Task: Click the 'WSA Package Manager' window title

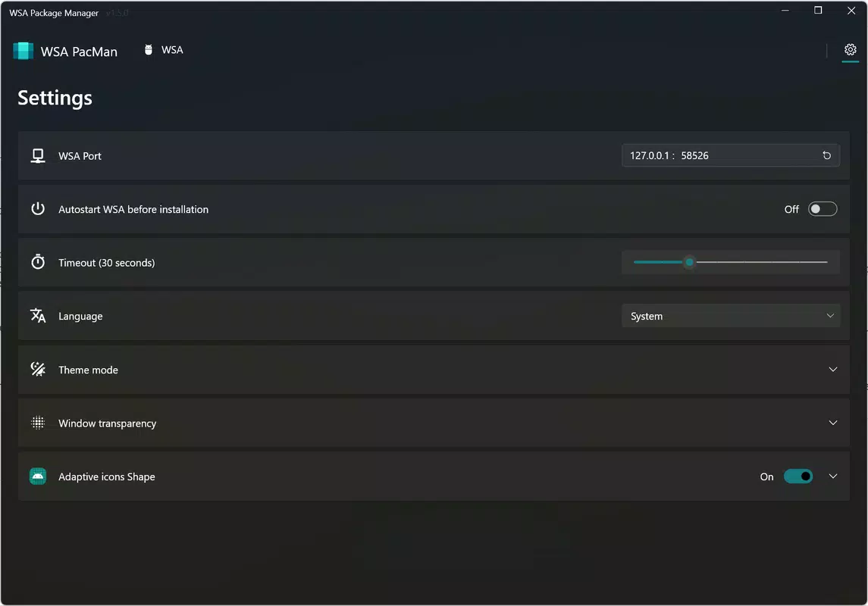Action: pyautogui.click(x=54, y=13)
